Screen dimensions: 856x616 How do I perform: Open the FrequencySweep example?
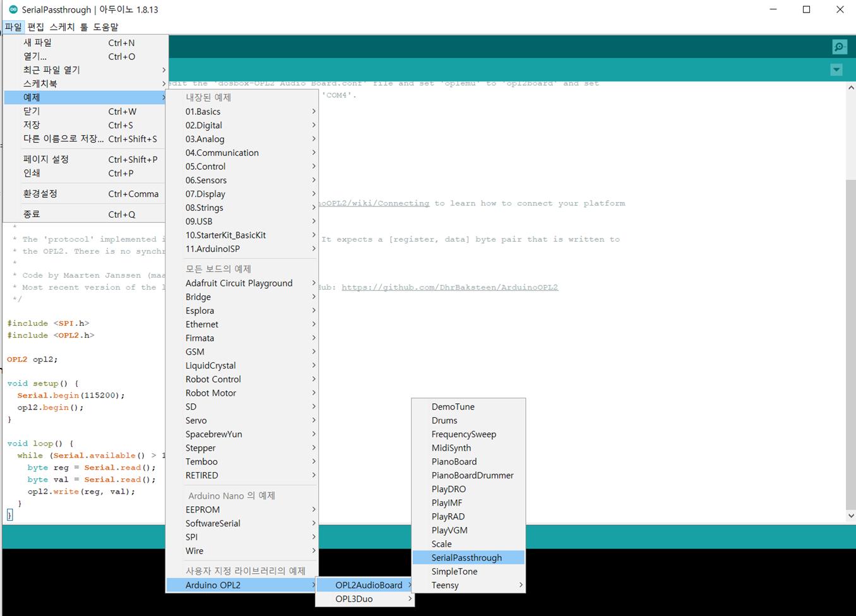468,434
